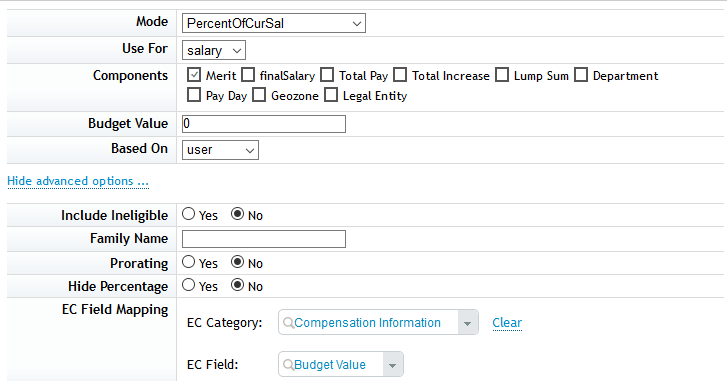Check the Total Pay component
The height and width of the screenshot is (381, 727).
point(327,75)
